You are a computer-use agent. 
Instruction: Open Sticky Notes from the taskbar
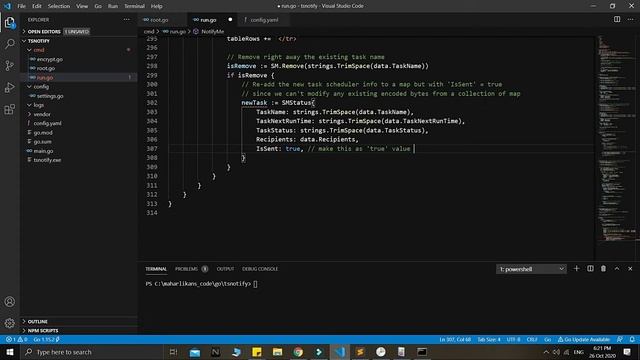pyautogui.click(x=257, y=352)
